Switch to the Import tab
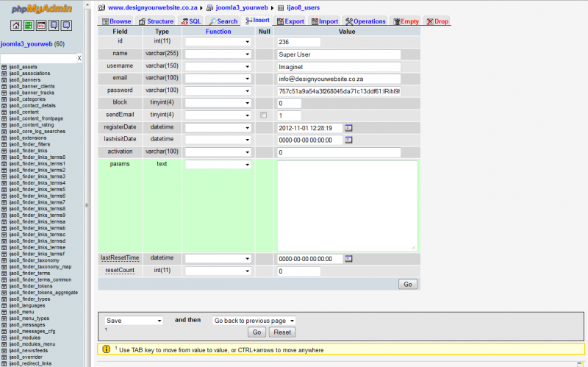588x367 pixels. pos(325,21)
